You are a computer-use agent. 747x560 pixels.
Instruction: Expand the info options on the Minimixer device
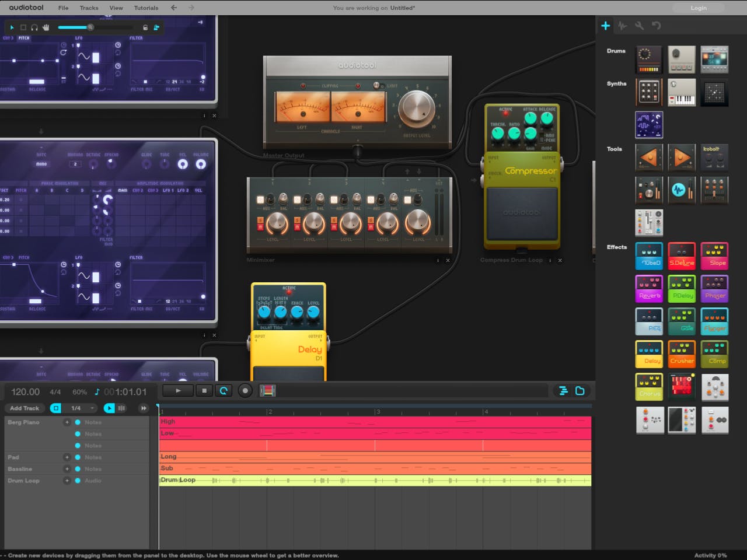pos(438,260)
